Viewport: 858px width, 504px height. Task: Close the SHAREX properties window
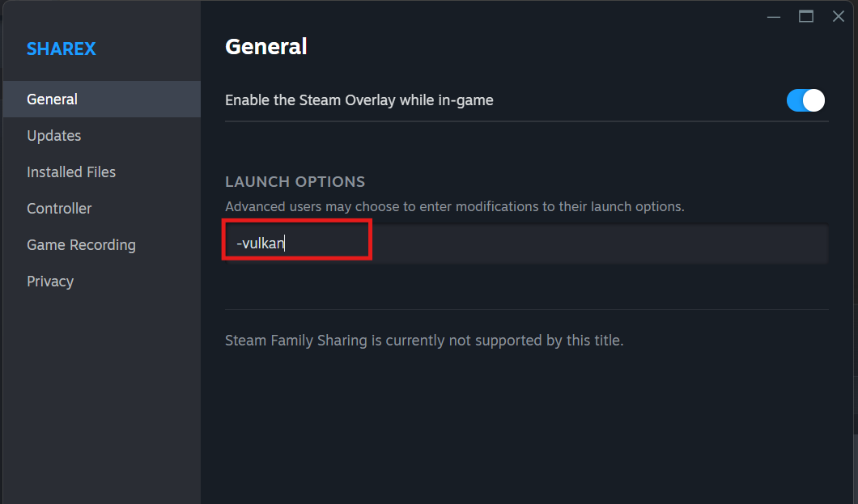pos(839,16)
